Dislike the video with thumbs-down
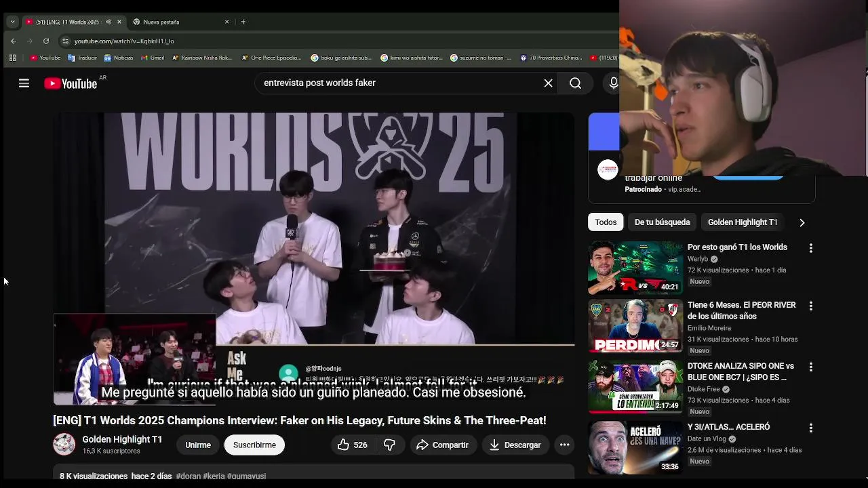868x488 pixels. click(390, 445)
